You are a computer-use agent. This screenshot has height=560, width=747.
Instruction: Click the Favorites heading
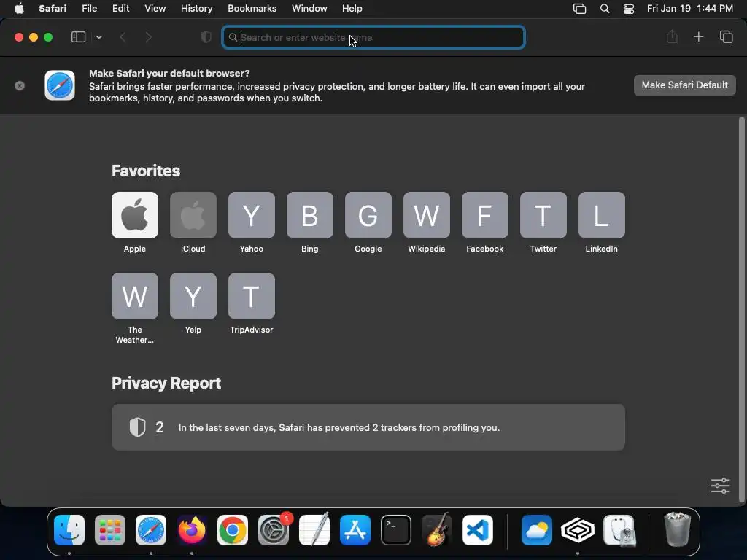pos(146,171)
